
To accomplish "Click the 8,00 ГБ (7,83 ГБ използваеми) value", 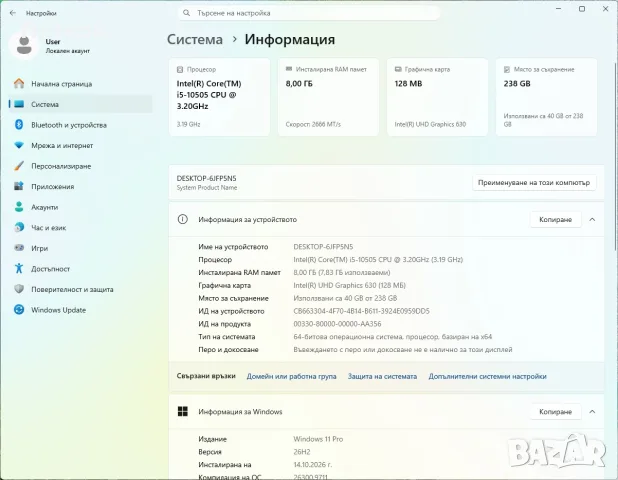I will pos(342,272).
